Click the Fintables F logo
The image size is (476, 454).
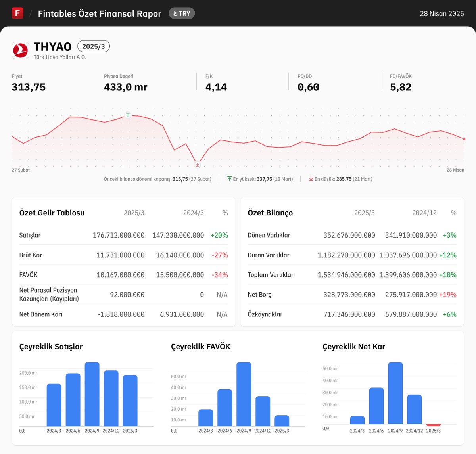point(17,13)
